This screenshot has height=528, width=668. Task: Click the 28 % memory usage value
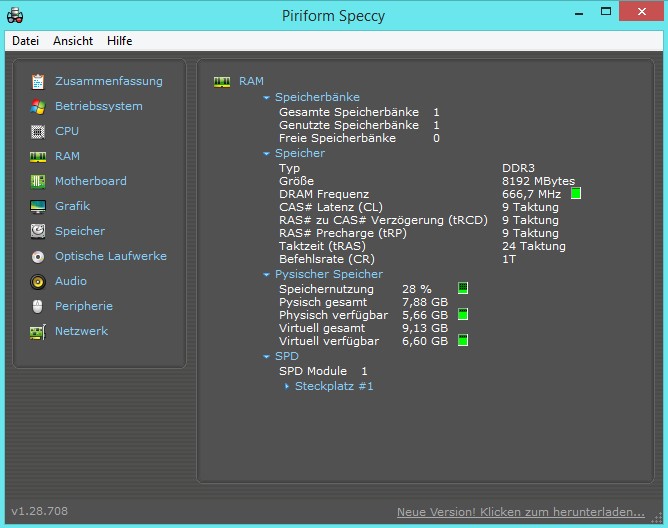(x=417, y=289)
